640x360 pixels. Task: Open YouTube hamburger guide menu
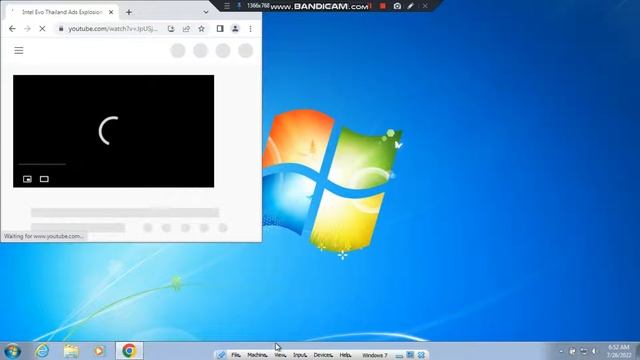pos(19,51)
